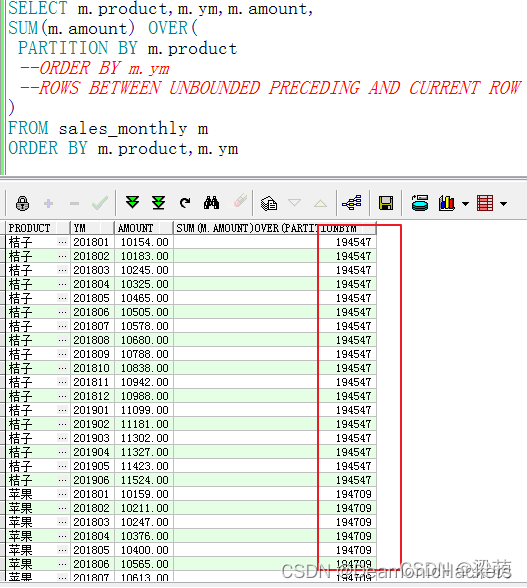Click the AMOUNT column header
Viewport: 527px width, 588px height.
pos(143,228)
